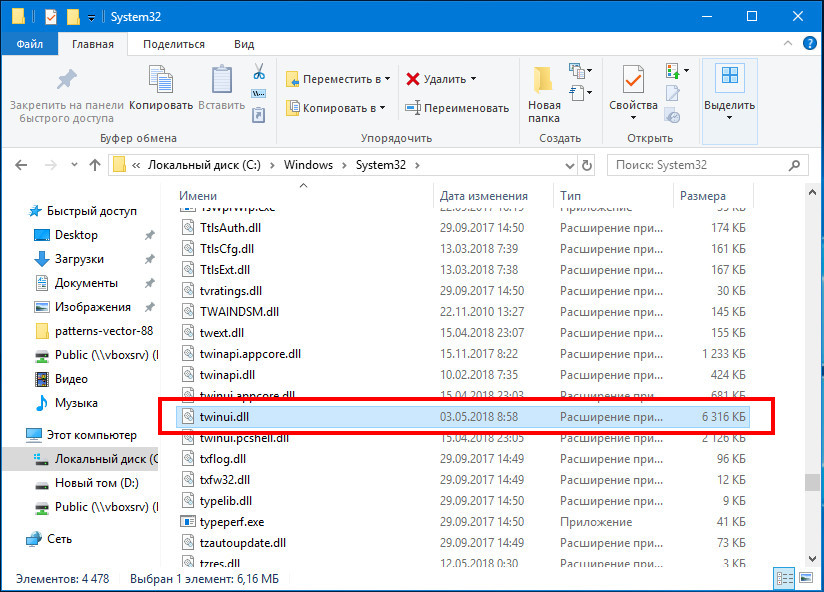Click the Paste shortcut icon
Image resolution: width=824 pixels, height=592 pixels.
click(x=259, y=115)
